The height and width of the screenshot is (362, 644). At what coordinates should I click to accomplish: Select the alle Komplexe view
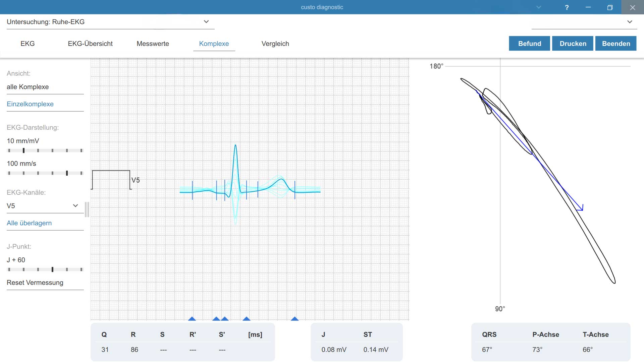point(45,87)
